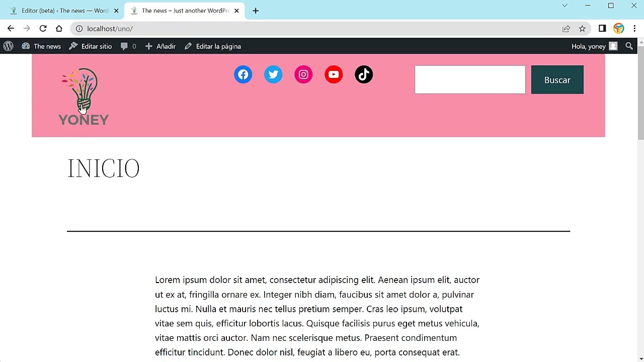View site information icon in address bar
This screenshot has height=362, width=644.
tap(79, 29)
